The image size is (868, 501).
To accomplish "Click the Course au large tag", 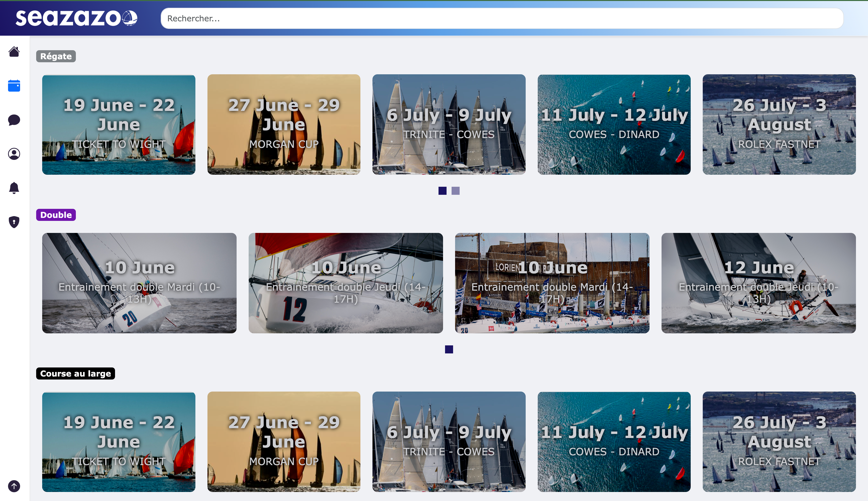I will click(x=75, y=373).
